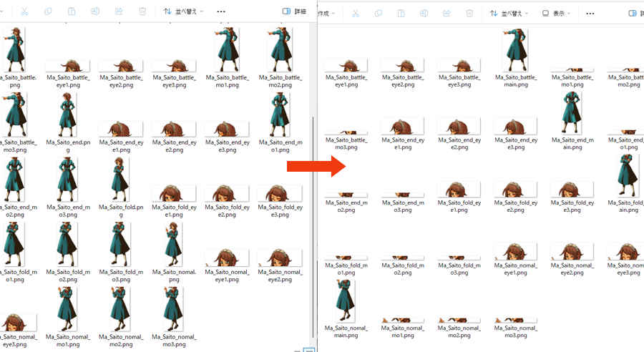This screenshot has width=644, height=352.
Task: Click the Paste icon in left window toolbar
Action: [x=72, y=12]
